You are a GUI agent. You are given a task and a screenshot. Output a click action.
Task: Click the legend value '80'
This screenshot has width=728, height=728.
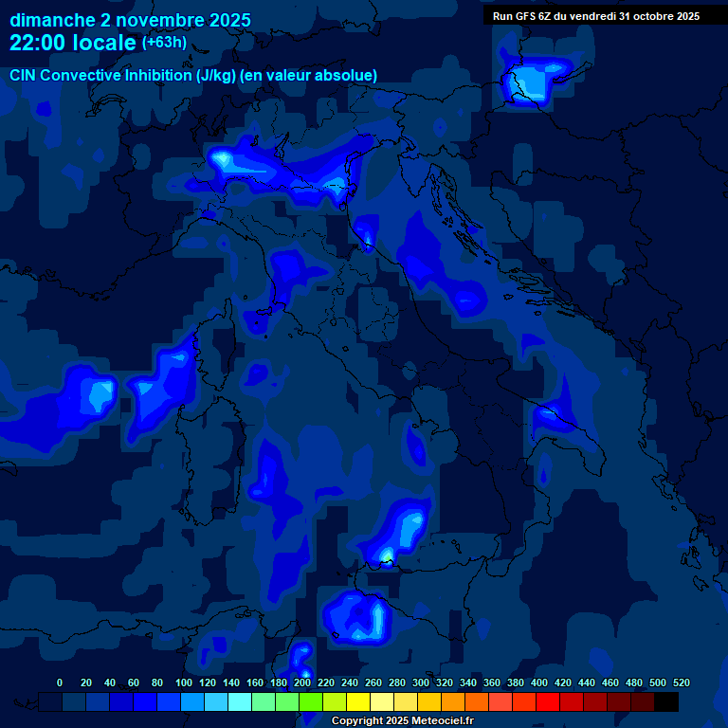click(x=157, y=682)
